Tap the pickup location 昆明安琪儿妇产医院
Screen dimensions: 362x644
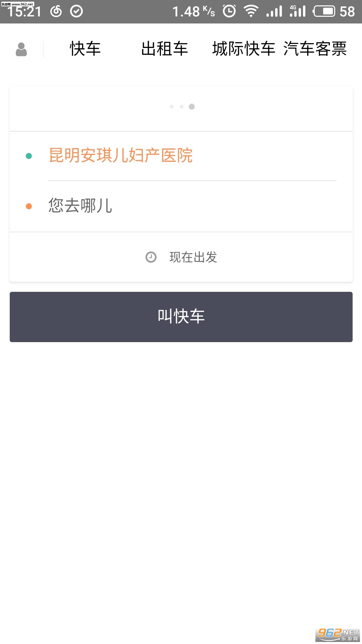121,156
